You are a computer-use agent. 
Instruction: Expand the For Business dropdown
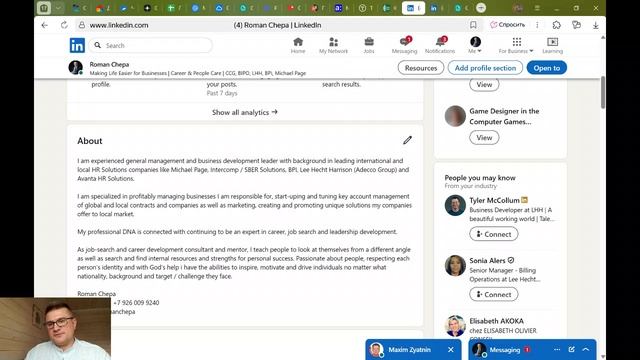pyautogui.click(x=516, y=45)
